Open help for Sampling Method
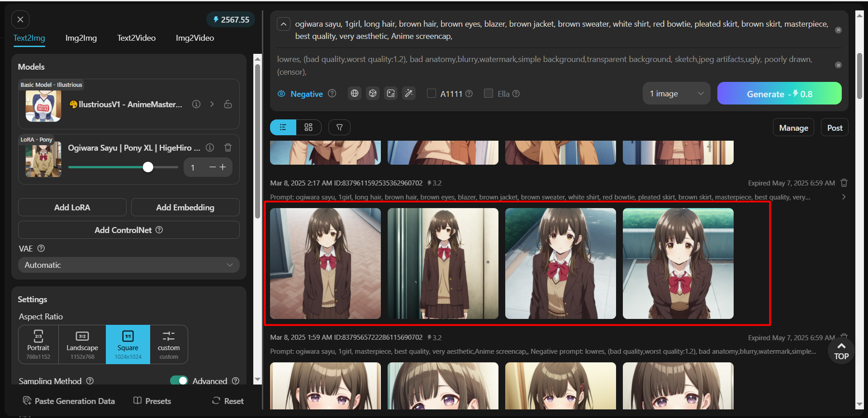Screen dimensions: 868x418 tap(90, 381)
